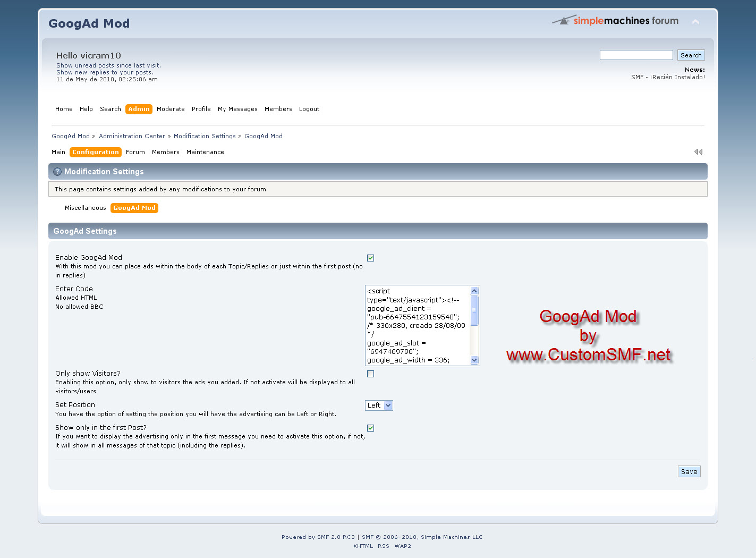Click Show new replies to your posts

105,72
